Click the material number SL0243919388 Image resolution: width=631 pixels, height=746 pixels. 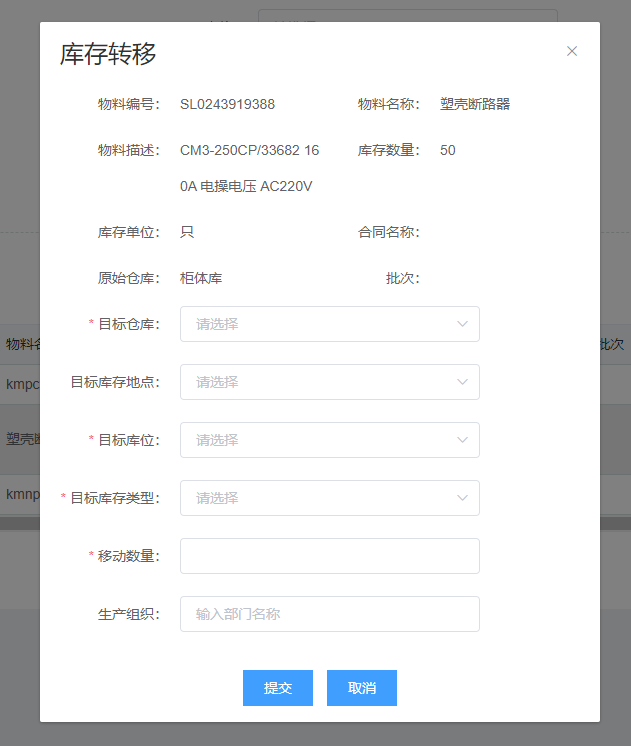tap(227, 104)
